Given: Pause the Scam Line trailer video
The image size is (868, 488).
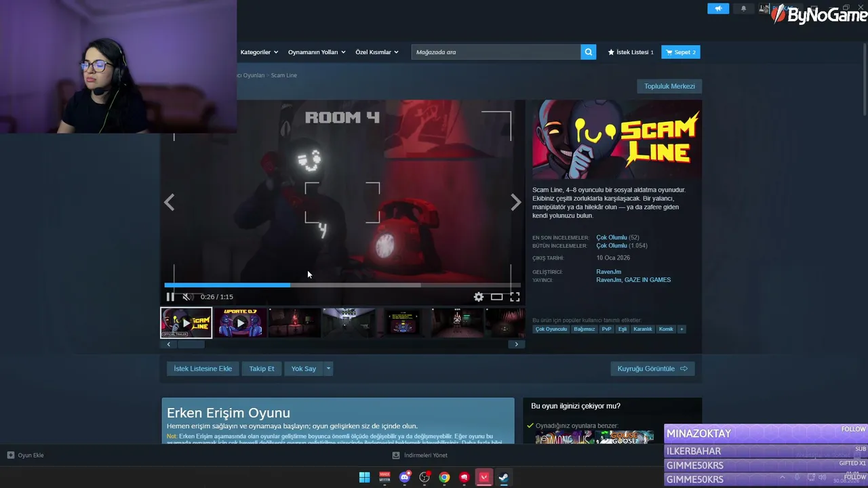Looking at the screenshot, I should coord(170,297).
